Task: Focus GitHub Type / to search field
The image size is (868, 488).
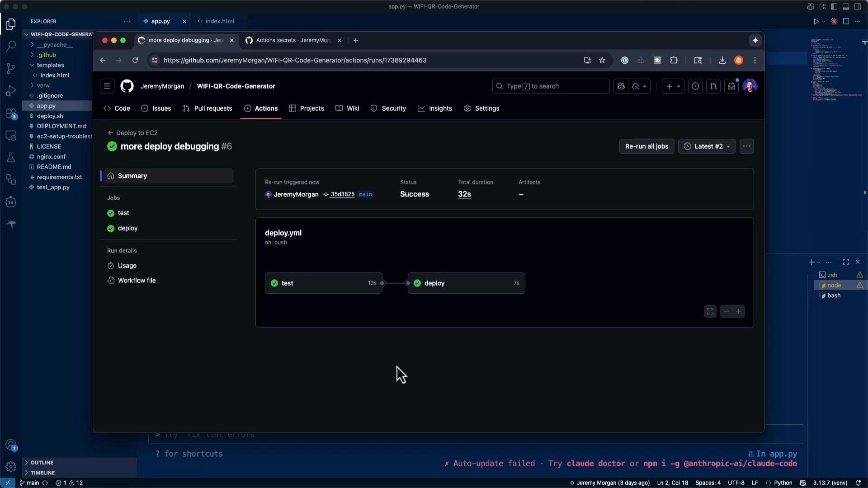Action: pyautogui.click(x=551, y=86)
